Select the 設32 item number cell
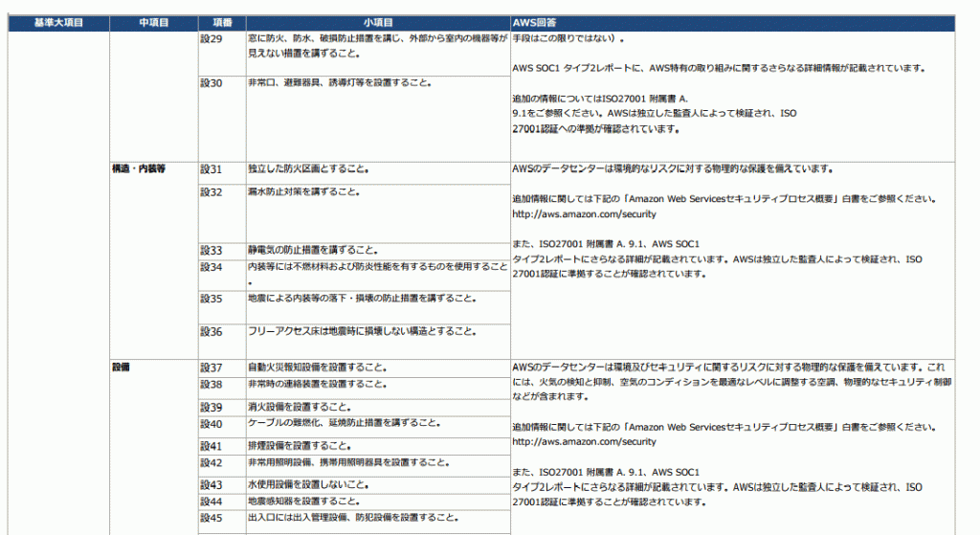This screenshot has height=535, width=980. [222, 213]
